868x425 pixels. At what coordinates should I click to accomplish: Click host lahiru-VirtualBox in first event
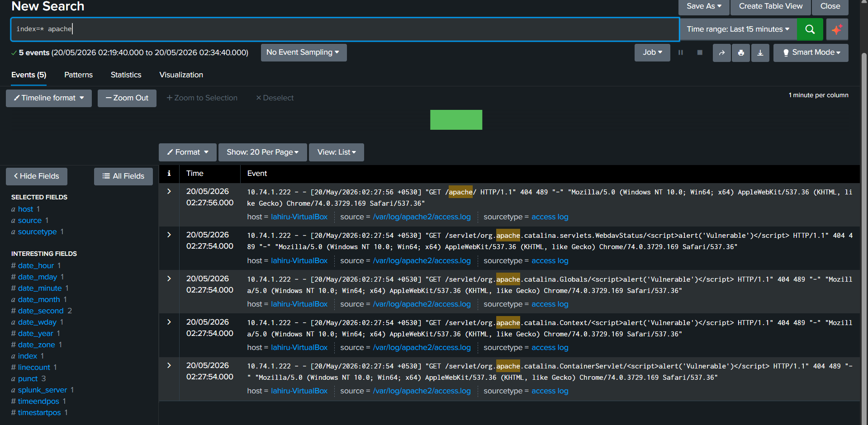coord(299,217)
